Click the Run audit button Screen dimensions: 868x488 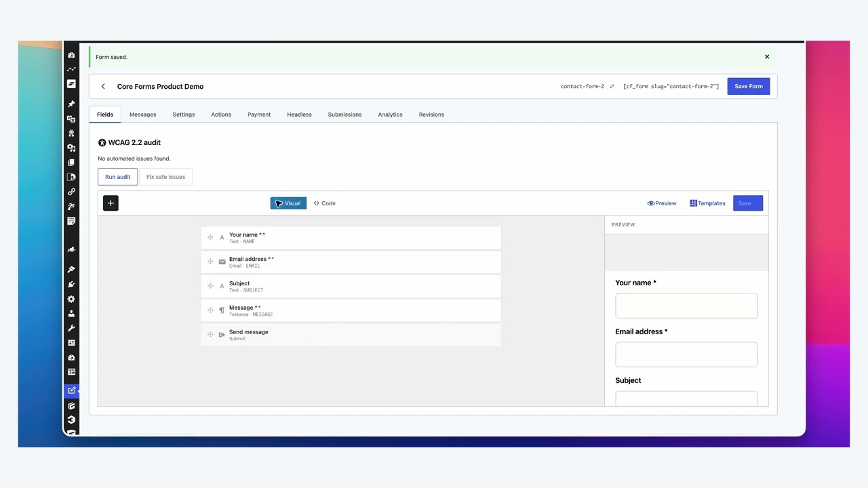click(x=117, y=177)
